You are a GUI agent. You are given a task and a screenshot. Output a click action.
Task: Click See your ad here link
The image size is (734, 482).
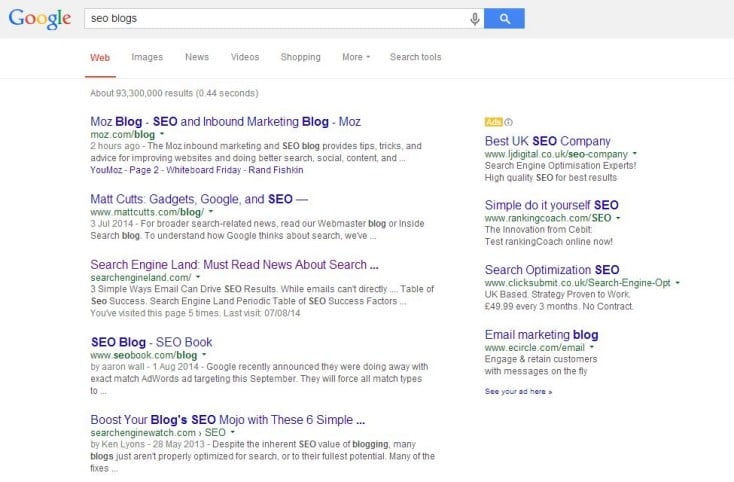coord(518,392)
